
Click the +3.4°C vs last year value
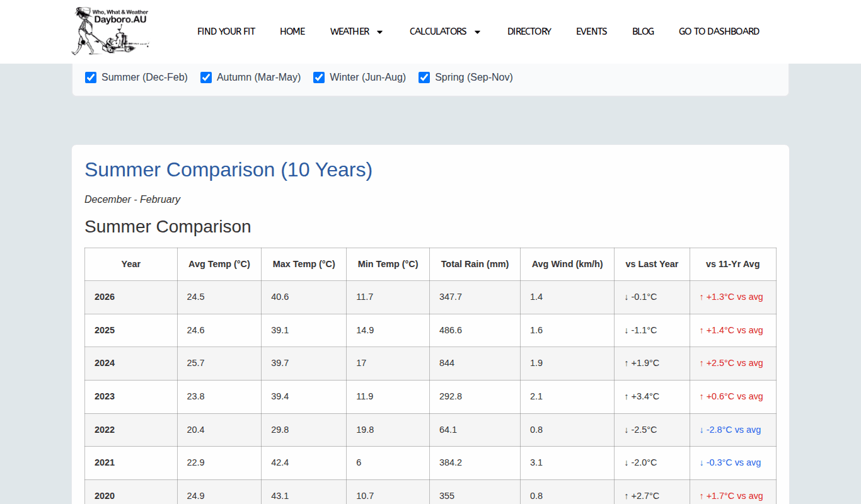[642, 397]
